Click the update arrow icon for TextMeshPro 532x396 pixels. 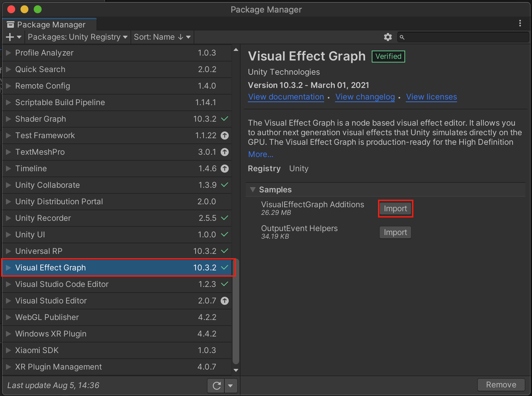coord(225,152)
